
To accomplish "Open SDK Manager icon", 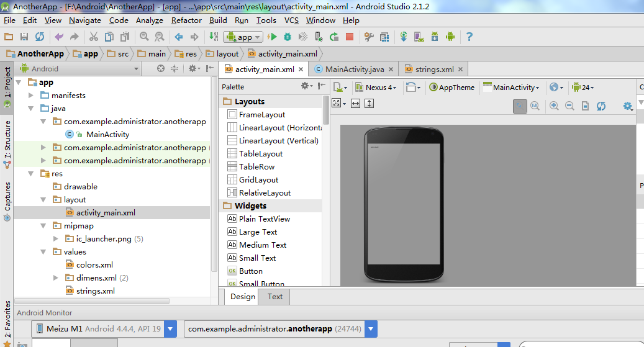I will click(x=435, y=37).
